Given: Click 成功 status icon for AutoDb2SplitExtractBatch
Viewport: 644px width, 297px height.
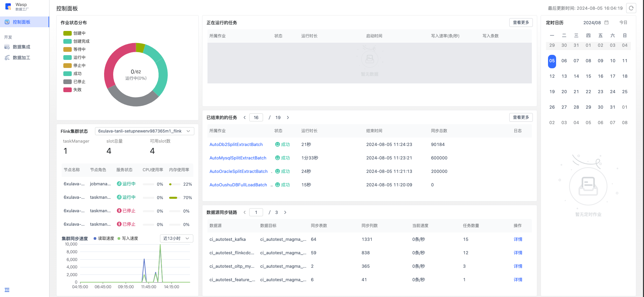Looking at the screenshot, I should click(x=278, y=144).
